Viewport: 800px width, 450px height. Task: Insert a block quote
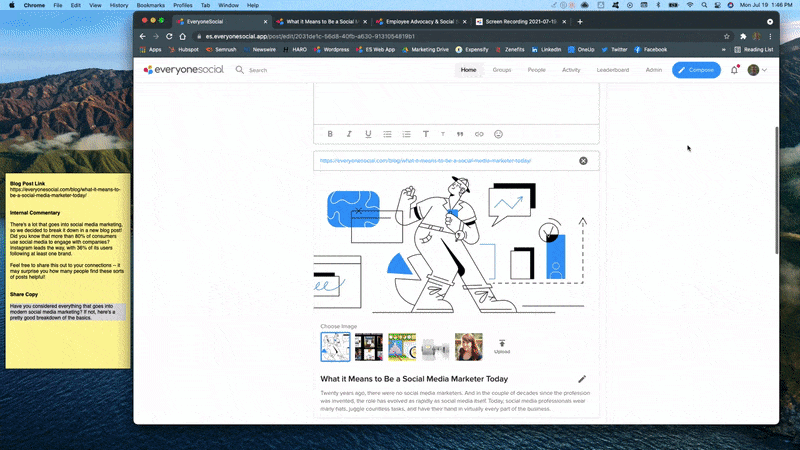(460, 134)
